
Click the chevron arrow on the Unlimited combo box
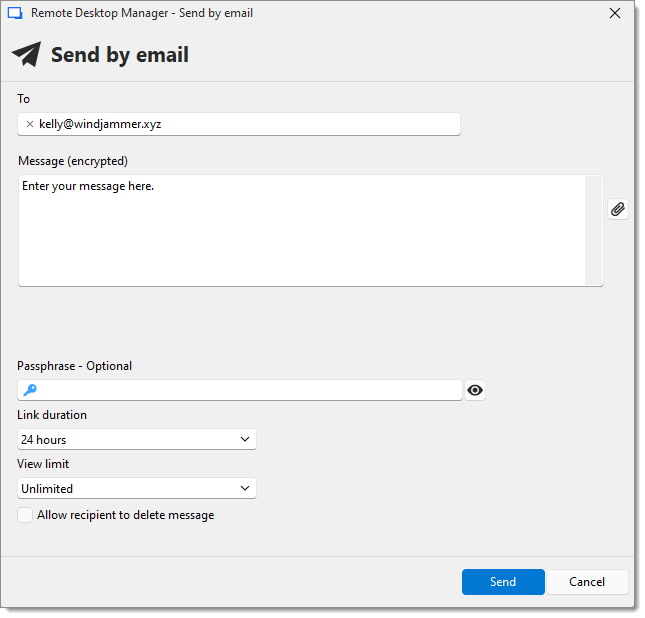pyautogui.click(x=245, y=488)
